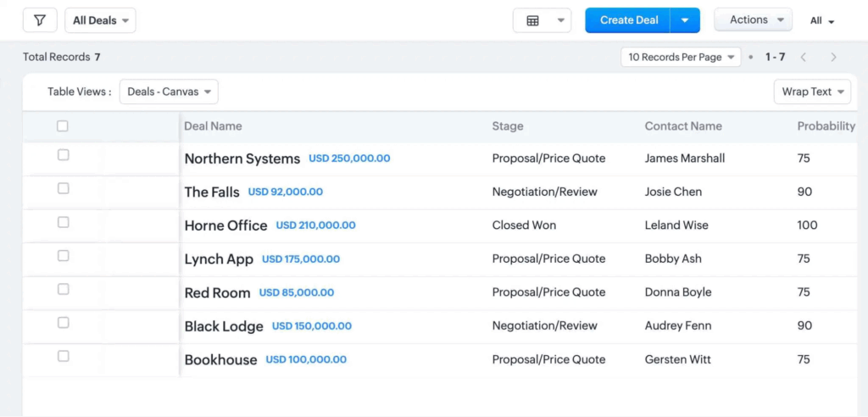The height and width of the screenshot is (417, 868).
Task: Select the Horne Office row checkbox
Action: coord(63,222)
